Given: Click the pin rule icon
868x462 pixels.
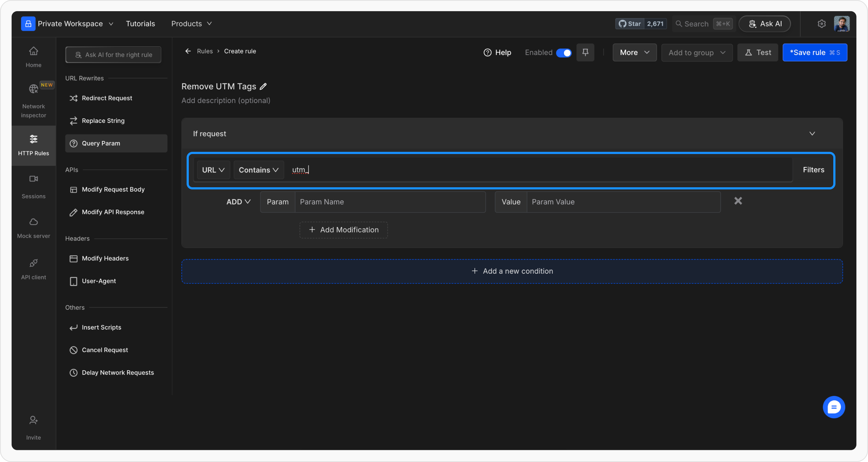Looking at the screenshot, I should (x=585, y=52).
